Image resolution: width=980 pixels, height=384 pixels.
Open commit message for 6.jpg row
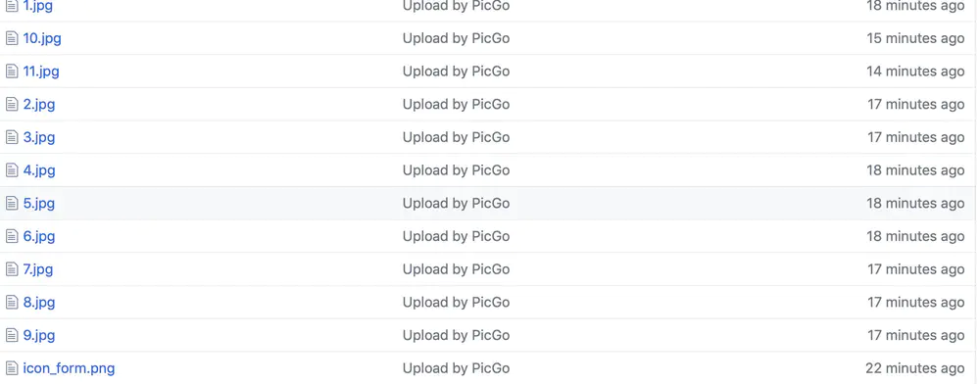tap(457, 236)
